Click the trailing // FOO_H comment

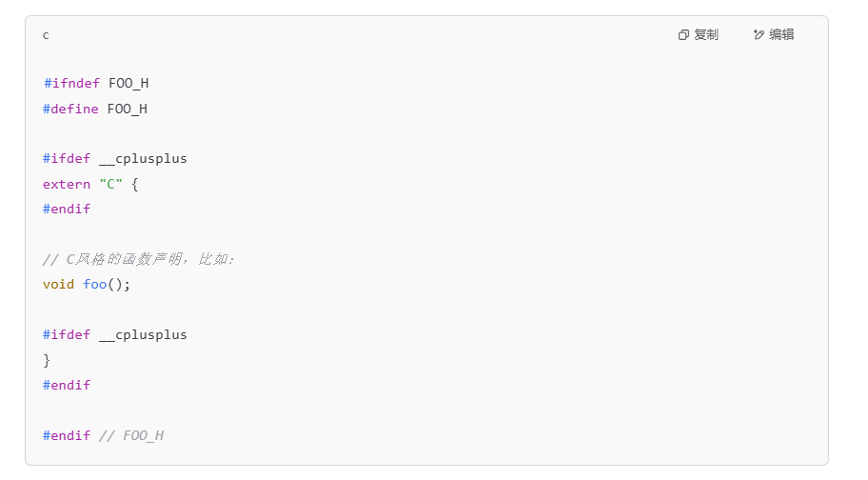coord(131,435)
